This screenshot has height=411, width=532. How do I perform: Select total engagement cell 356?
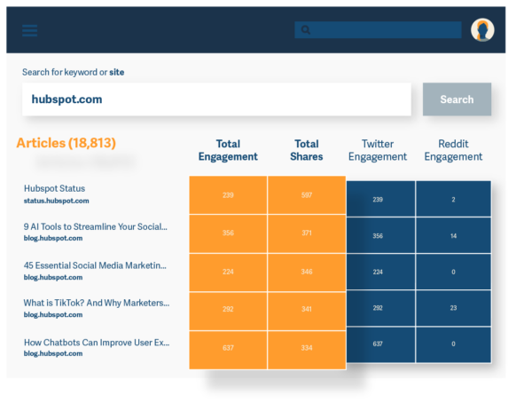(x=228, y=233)
